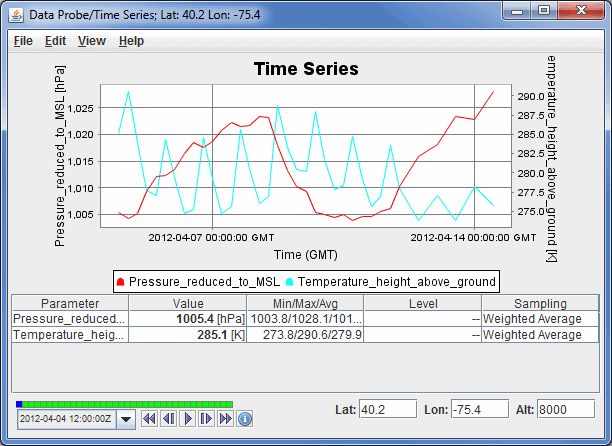Click the Time Series chart title
This screenshot has height=446, width=612.
(306, 69)
